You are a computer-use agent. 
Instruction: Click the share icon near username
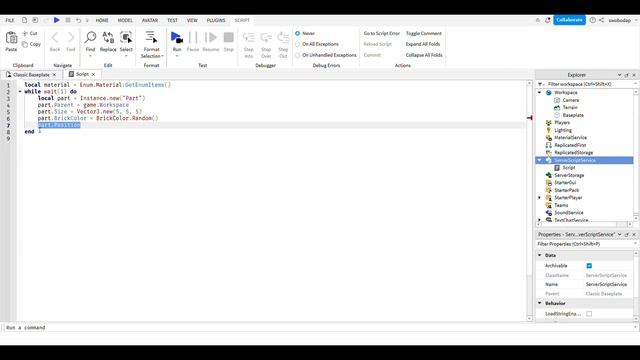602,20
